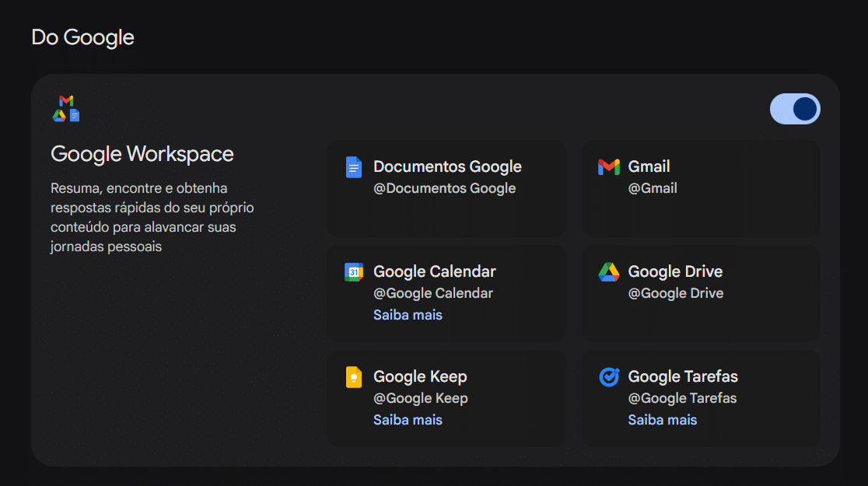Select the Google Calendar card title
Image resolution: width=868 pixels, height=486 pixels.
tap(435, 272)
